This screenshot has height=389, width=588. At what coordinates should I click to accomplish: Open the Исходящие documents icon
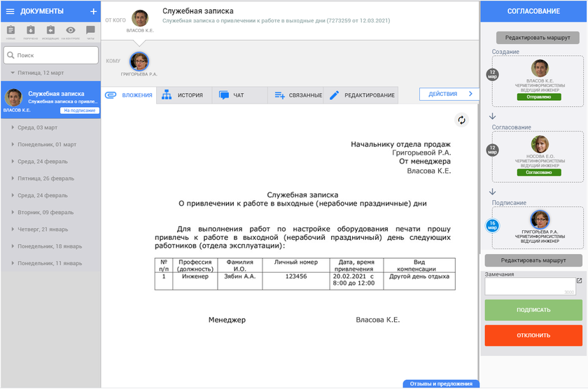(50, 31)
